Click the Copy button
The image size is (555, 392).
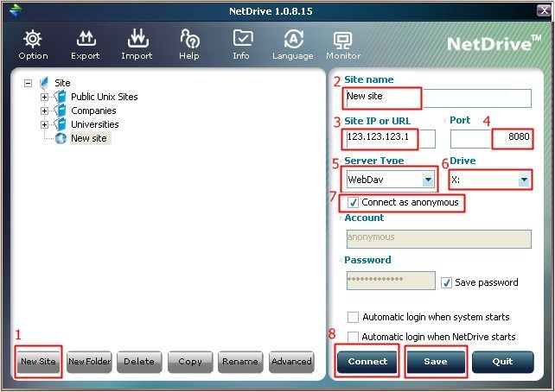(190, 362)
